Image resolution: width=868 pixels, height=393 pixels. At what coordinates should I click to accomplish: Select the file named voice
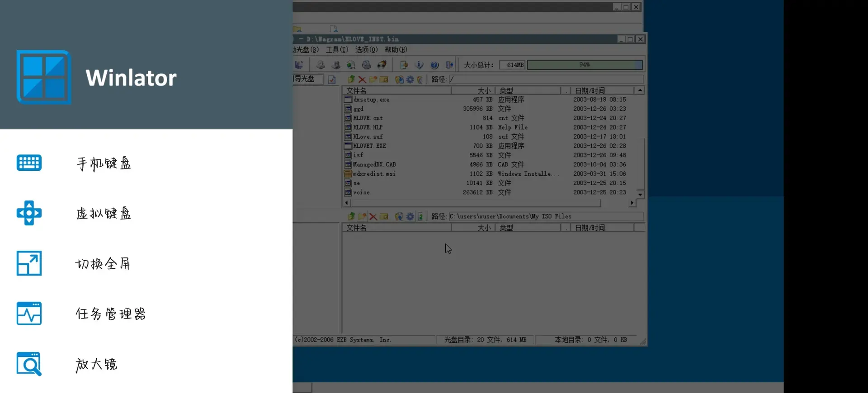361,192
